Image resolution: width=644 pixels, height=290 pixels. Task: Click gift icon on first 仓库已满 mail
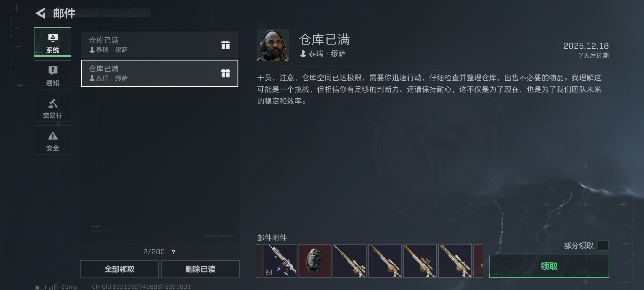[225, 45]
